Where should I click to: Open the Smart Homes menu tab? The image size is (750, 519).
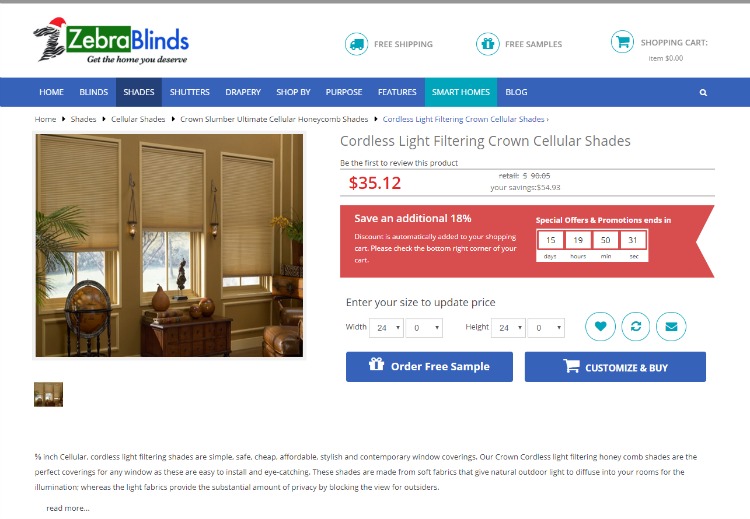pos(461,92)
